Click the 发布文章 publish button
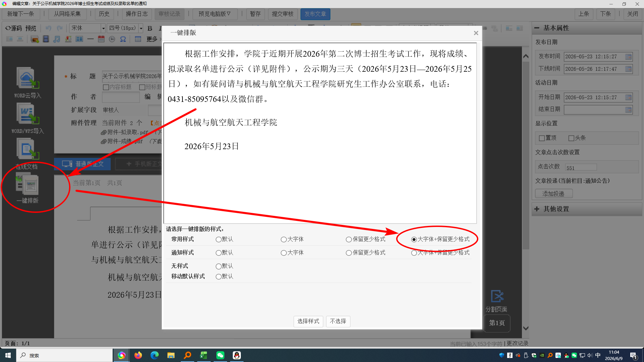Viewport: 644px width, 362px height. point(315,14)
